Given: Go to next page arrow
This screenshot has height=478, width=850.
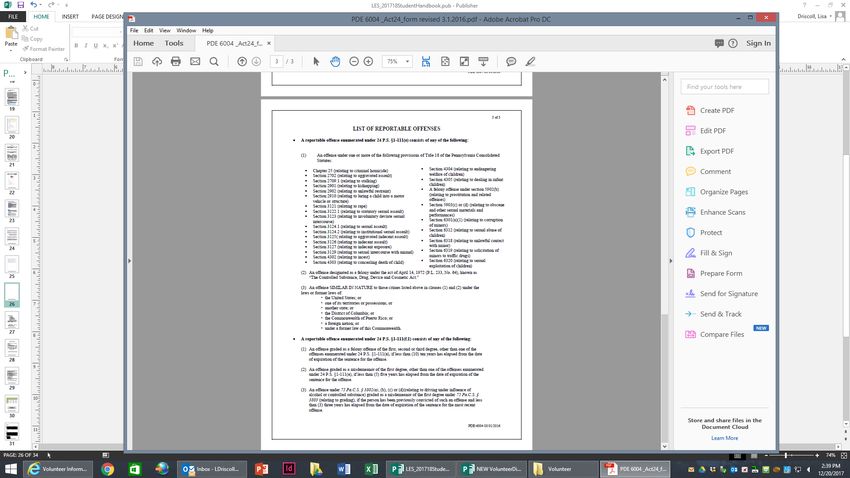Looking at the screenshot, I should coord(256,62).
